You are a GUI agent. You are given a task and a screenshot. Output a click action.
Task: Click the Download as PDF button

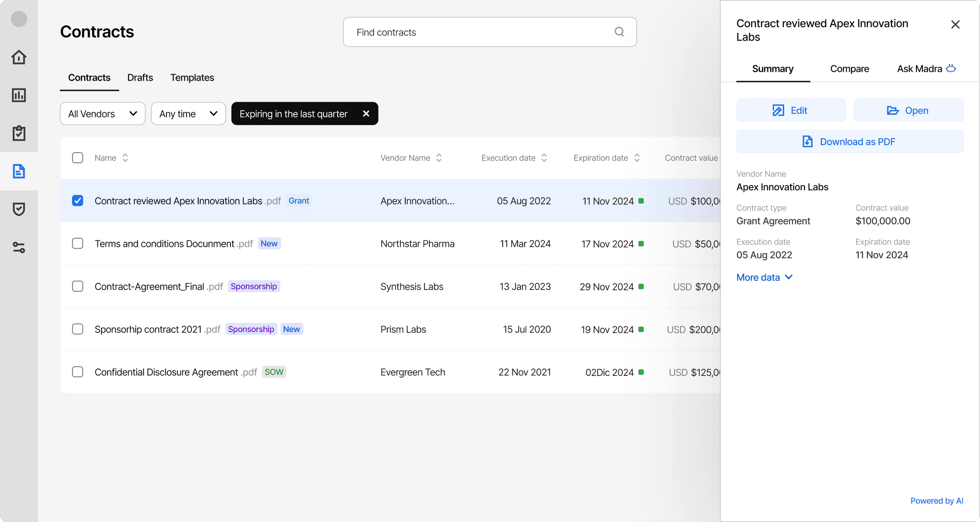pos(850,142)
